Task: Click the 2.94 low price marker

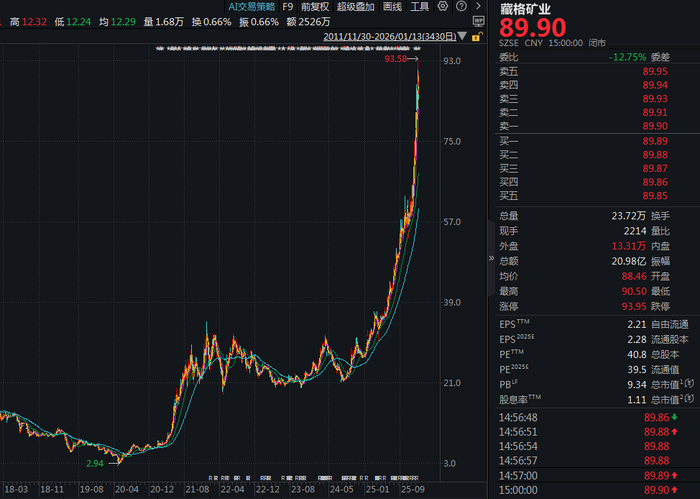Action: click(95, 464)
